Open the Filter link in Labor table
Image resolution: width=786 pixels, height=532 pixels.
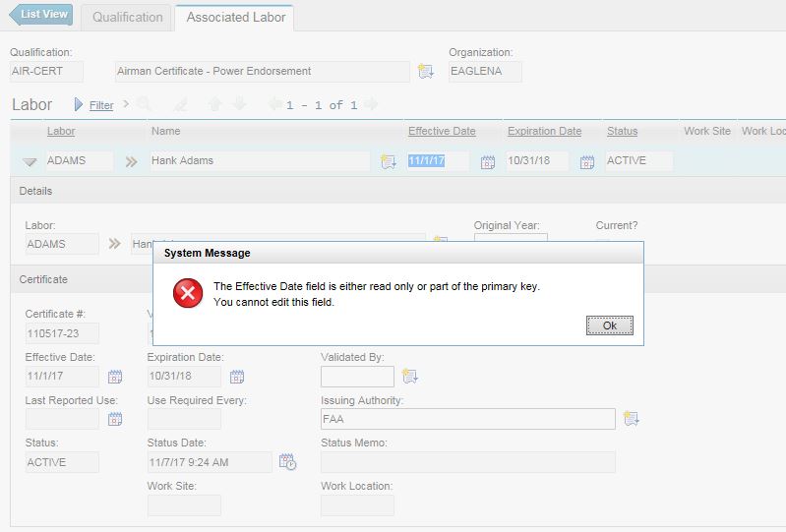pyautogui.click(x=100, y=105)
